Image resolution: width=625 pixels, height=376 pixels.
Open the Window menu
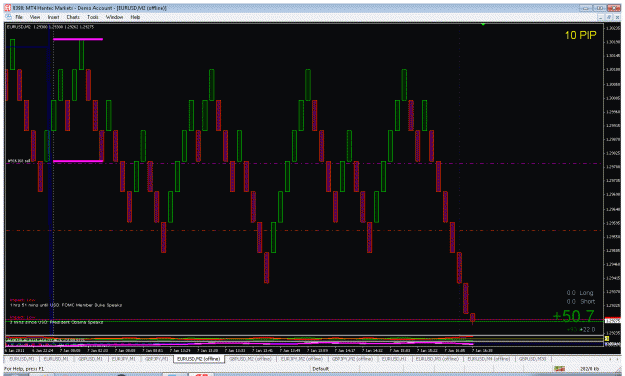[x=114, y=17]
